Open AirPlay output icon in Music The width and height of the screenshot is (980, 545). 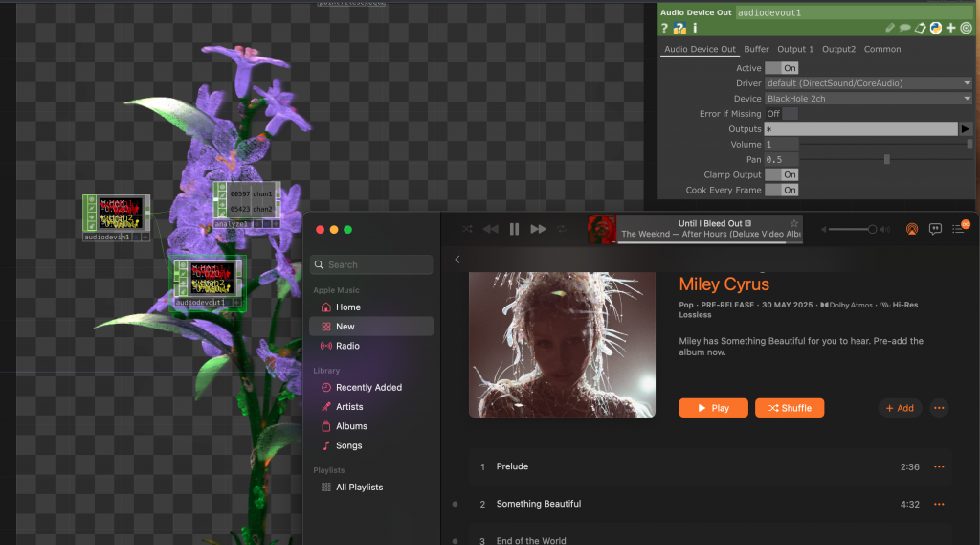[x=912, y=229]
